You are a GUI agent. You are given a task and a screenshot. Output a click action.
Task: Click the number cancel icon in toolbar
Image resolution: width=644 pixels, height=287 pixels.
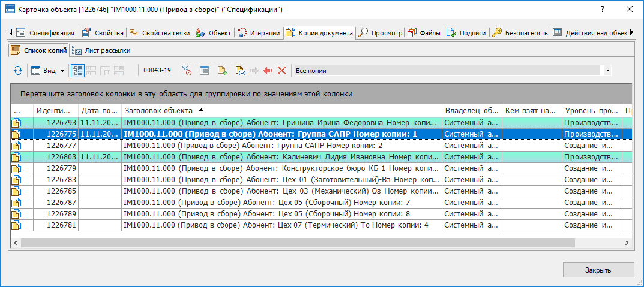pos(186,71)
